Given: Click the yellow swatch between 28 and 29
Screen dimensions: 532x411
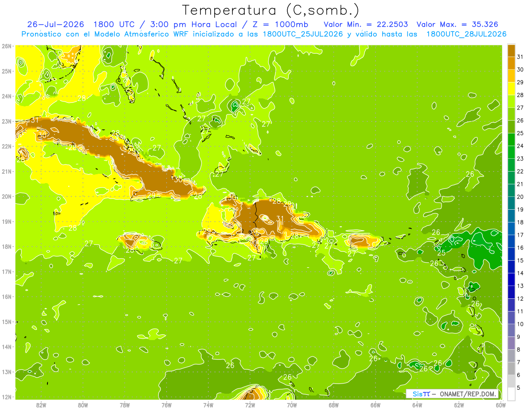Looking at the screenshot, I should [511, 89].
